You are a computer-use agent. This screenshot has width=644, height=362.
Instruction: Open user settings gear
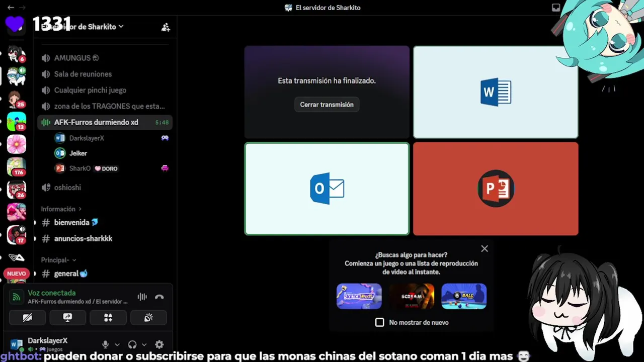[x=159, y=344]
